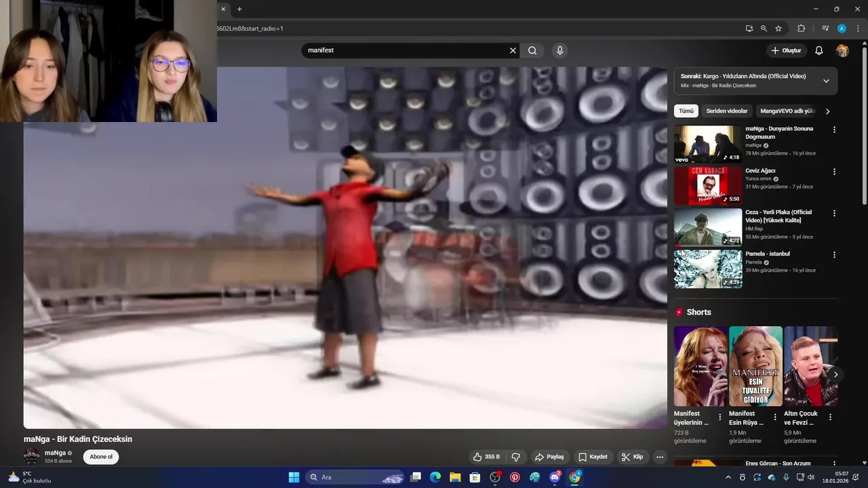Open the Pamela - istanbul thumbnail
Image resolution: width=868 pixels, height=488 pixels.
pos(708,269)
